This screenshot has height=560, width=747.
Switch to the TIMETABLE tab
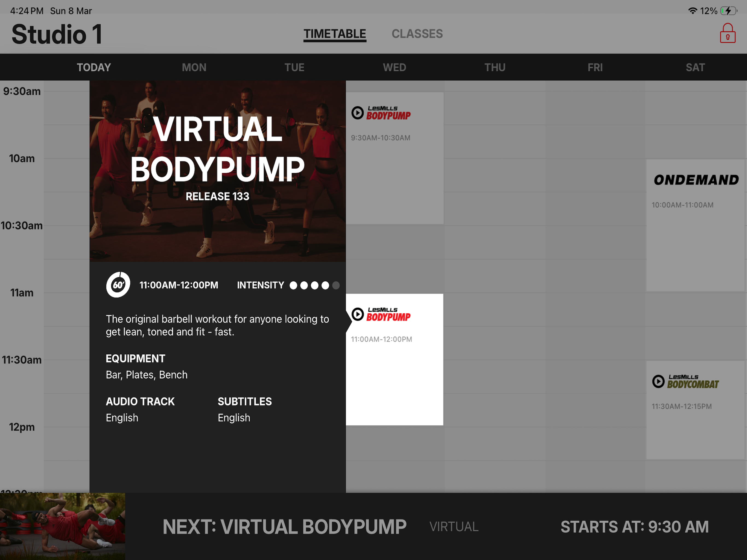tap(335, 34)
